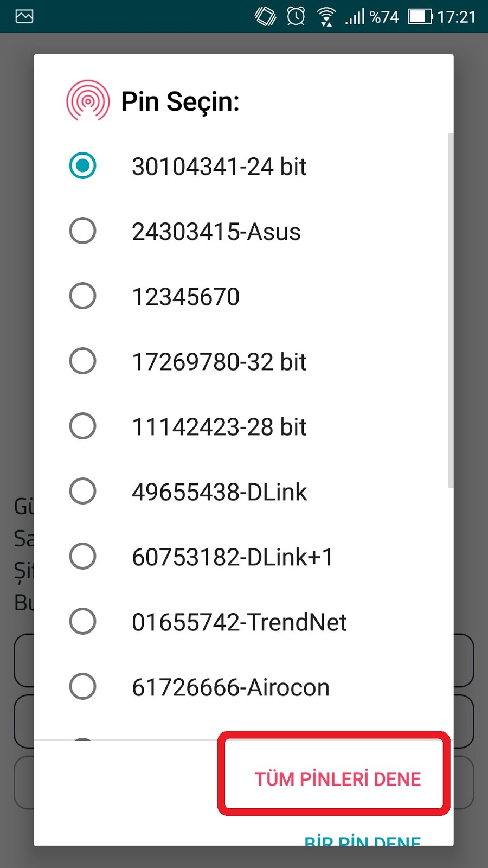Choose the 61726666-Airocon pin
This screenshot has width=488, height=868.
[x=83, y=687]
